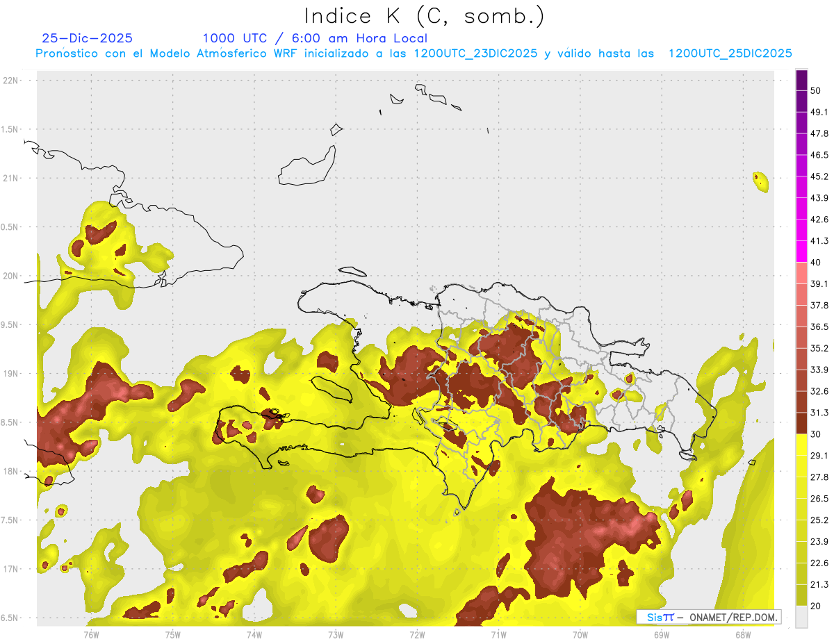Click colorbar value '22.6'
The height and width of the screenshot is (644, 834).
point(819,563)
